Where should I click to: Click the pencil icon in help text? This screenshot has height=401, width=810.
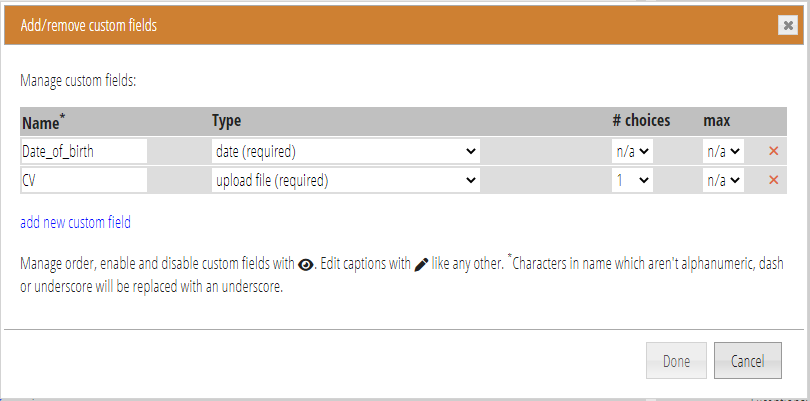coord(421,265)
